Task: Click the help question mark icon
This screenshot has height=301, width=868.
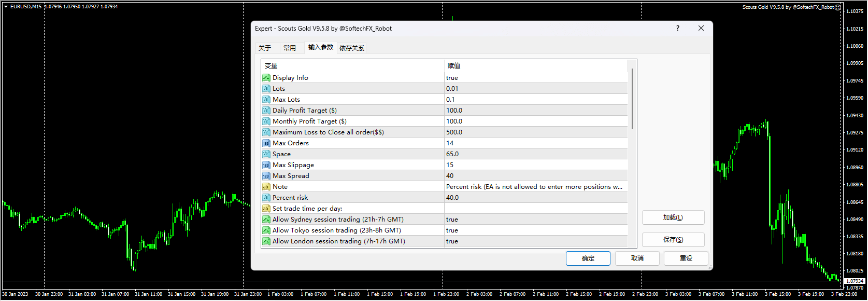Action: pyautogui.click(x=678, y=29)
